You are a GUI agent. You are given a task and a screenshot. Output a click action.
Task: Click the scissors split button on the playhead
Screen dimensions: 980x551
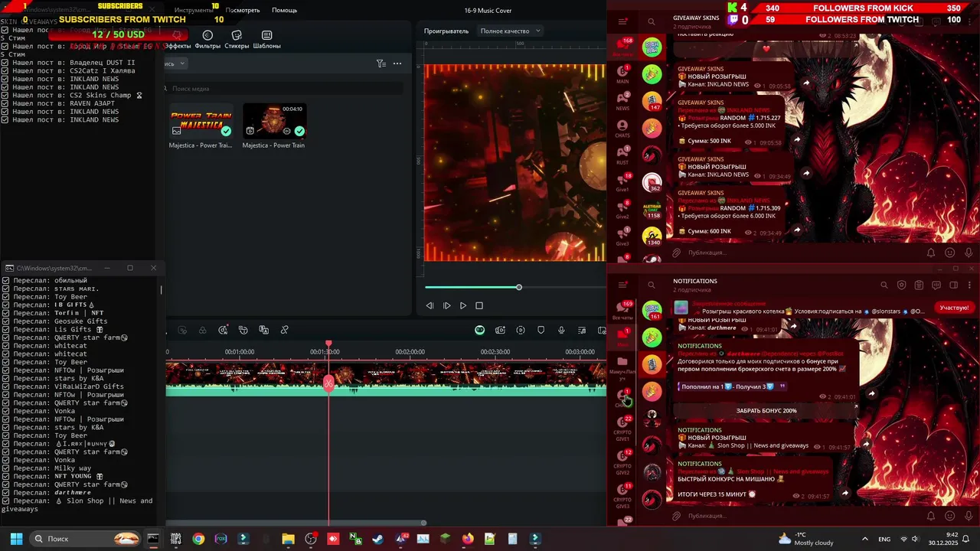(x=328, y=383)
